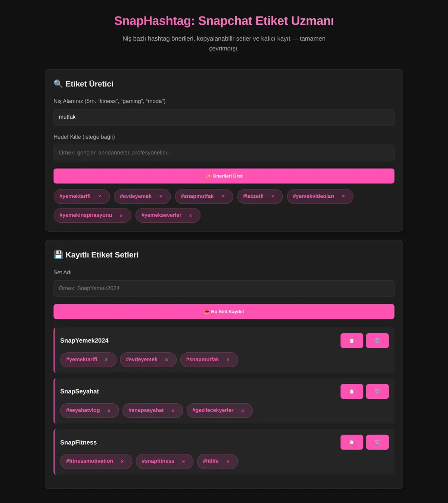Remove #gezilecekyerler from the SnapSeyahat set
The width and height of the screenshot is (448, 503).
click(x=243, y=411)
